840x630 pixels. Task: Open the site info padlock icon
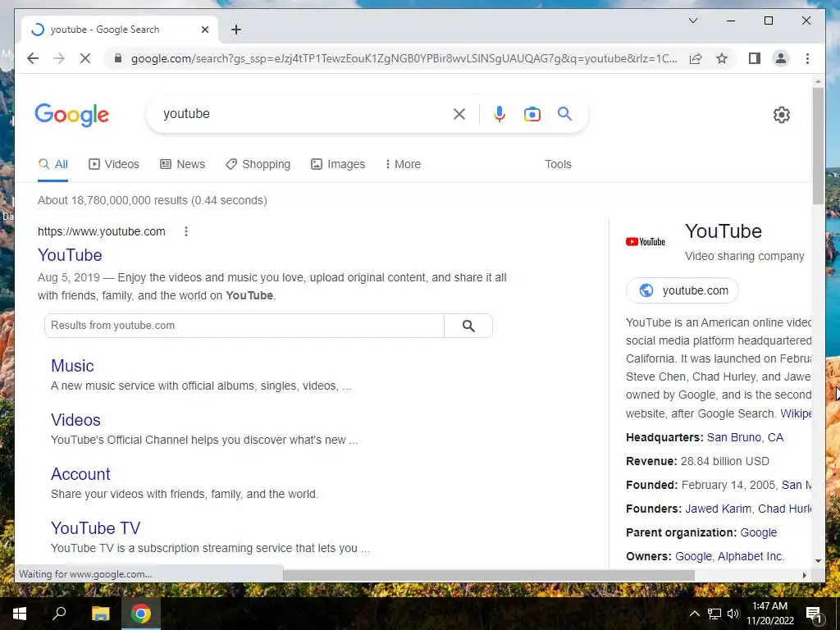pos(118,58)
